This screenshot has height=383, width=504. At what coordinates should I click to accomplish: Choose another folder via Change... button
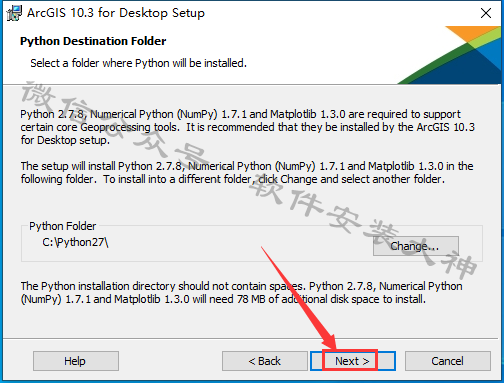[416, 246]
